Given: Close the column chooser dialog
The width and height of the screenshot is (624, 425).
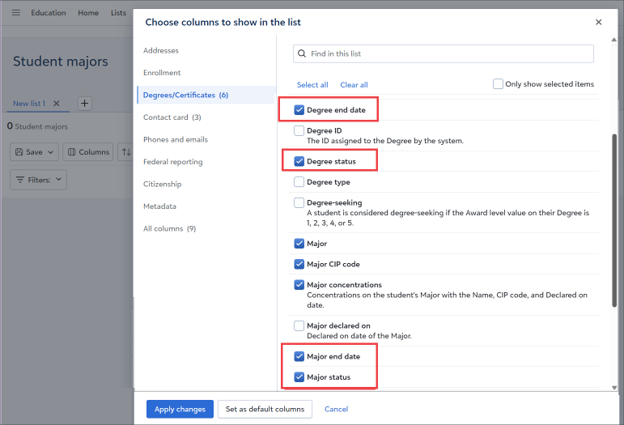Looking at the screenshot, I should [598, 22].
